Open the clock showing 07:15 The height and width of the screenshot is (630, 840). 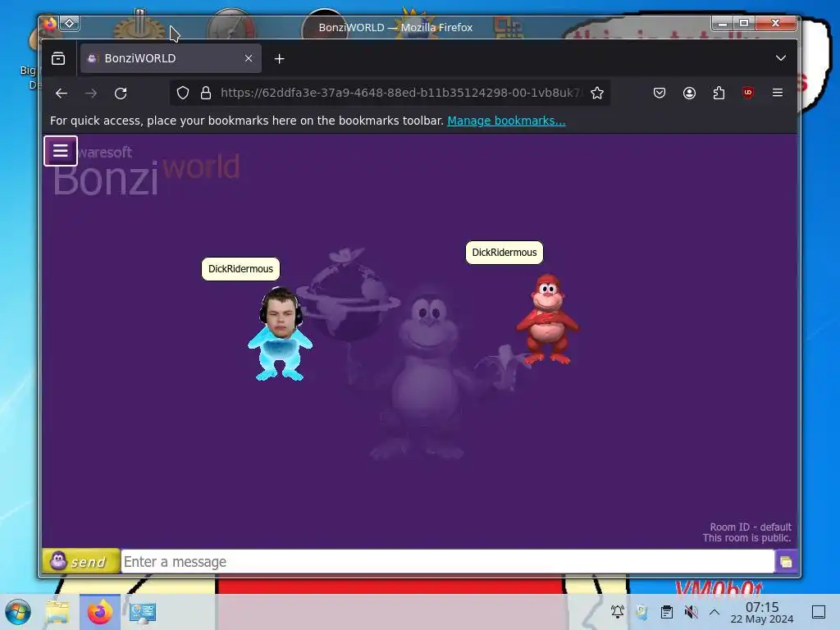[762, 612]
